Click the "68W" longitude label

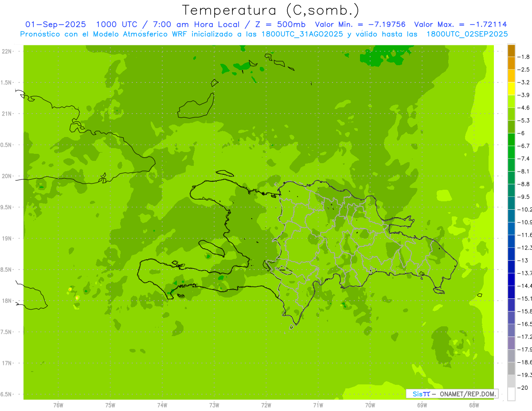point(474,405)
